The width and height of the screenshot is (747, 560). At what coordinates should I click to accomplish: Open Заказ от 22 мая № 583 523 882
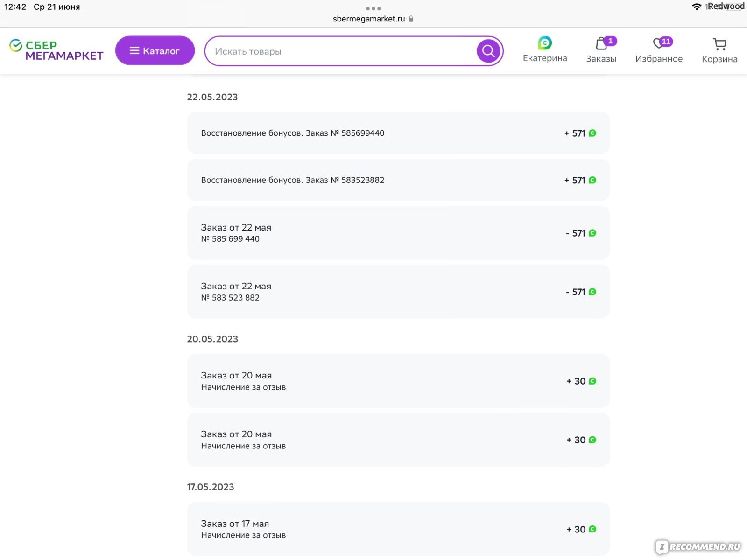398,292
